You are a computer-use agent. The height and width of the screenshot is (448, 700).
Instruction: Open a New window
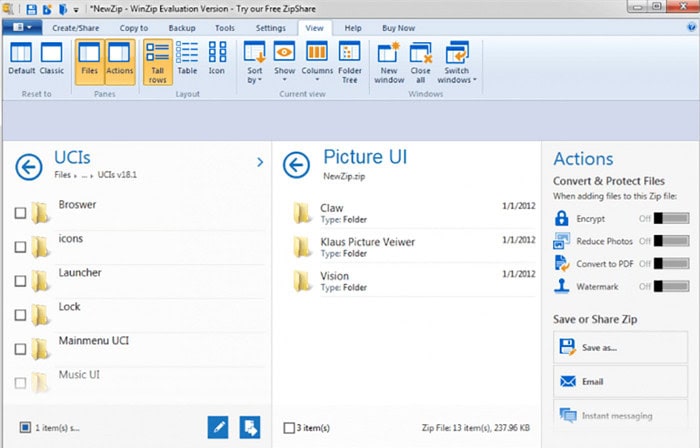(389, 62)
